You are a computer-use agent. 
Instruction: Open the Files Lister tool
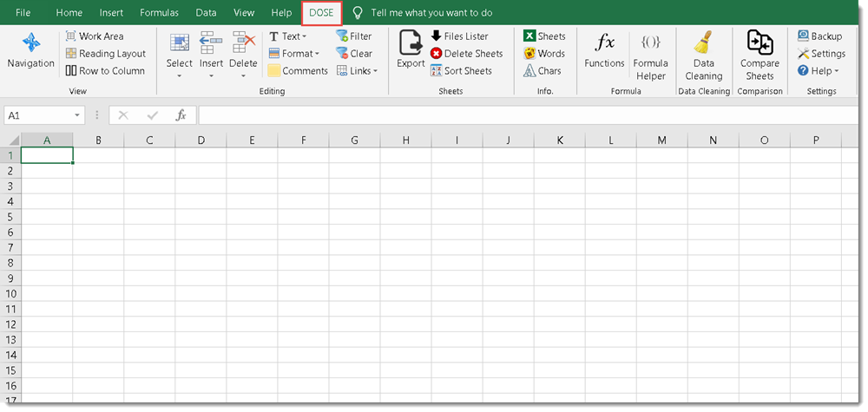459,36
